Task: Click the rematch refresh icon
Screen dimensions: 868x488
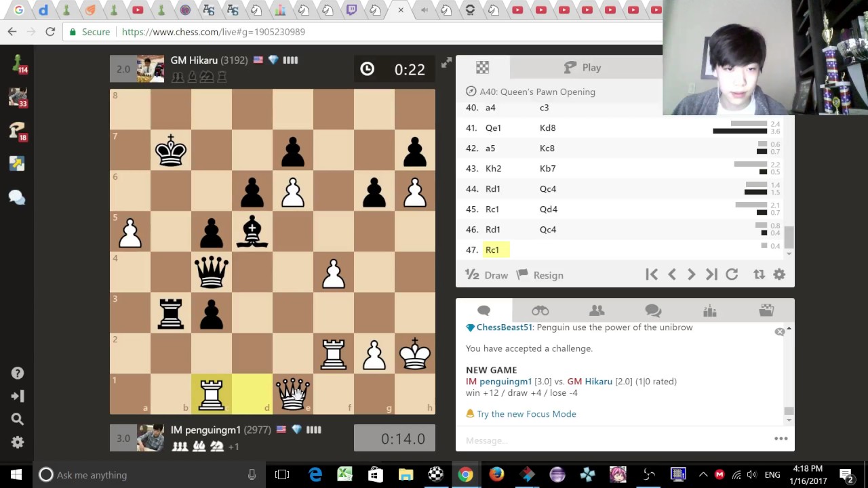Action: coord(732,274)
